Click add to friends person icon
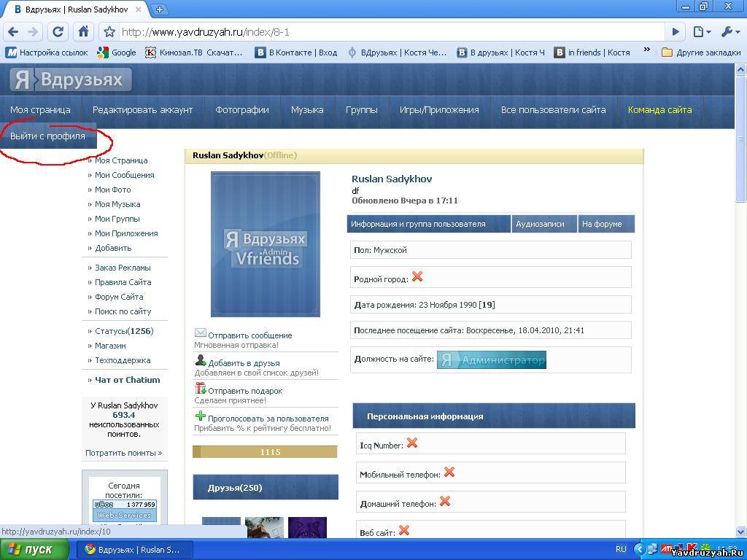 point(201,360)
